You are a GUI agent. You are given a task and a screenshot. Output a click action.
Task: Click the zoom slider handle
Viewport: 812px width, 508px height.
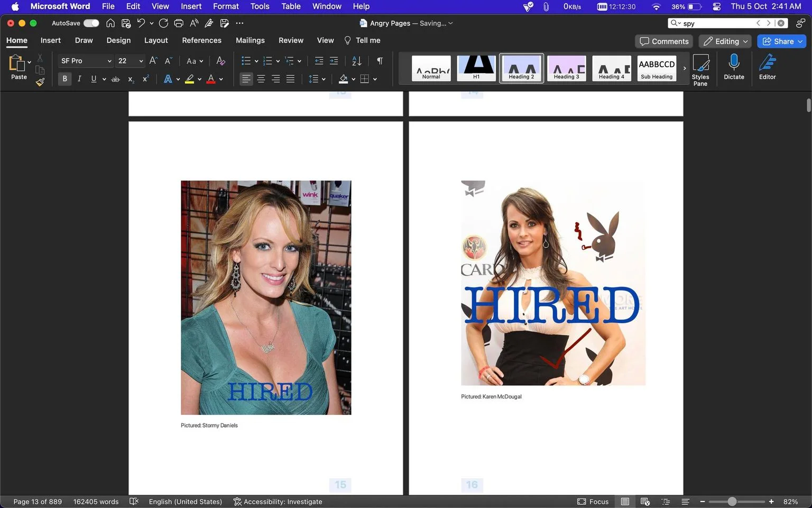[732, 501]
